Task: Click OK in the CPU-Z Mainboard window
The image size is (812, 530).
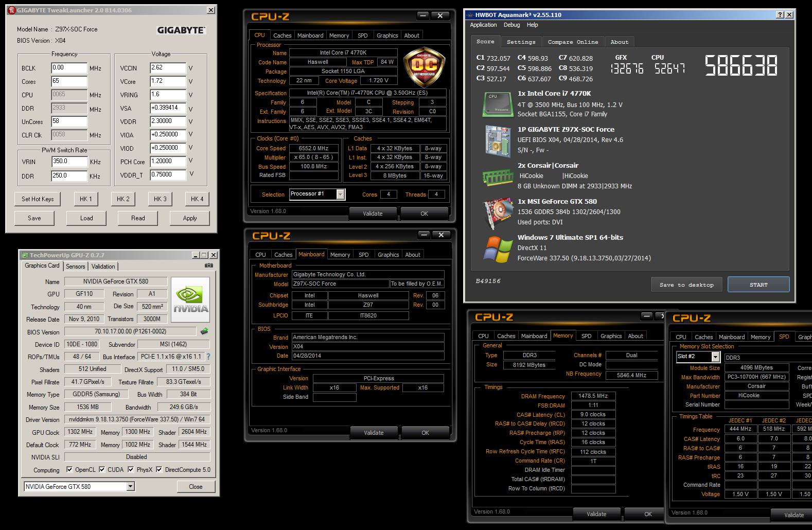Action: pos(425,433)
